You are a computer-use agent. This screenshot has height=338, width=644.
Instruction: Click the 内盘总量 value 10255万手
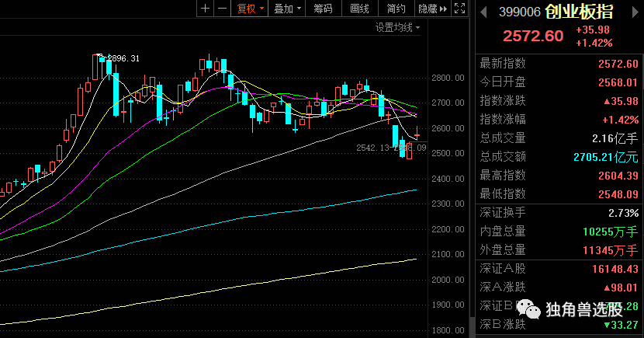click(611, 232)
